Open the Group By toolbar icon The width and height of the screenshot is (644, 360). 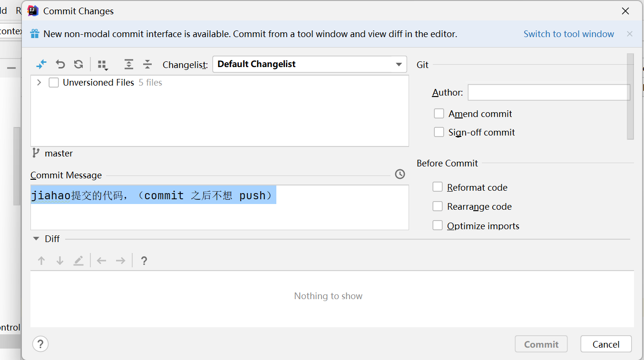pos(102,65)
